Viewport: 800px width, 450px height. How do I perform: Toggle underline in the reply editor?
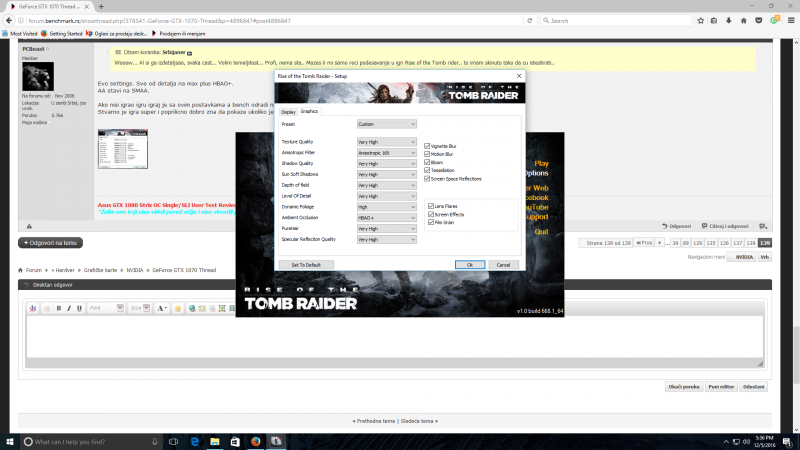point(79,308)
